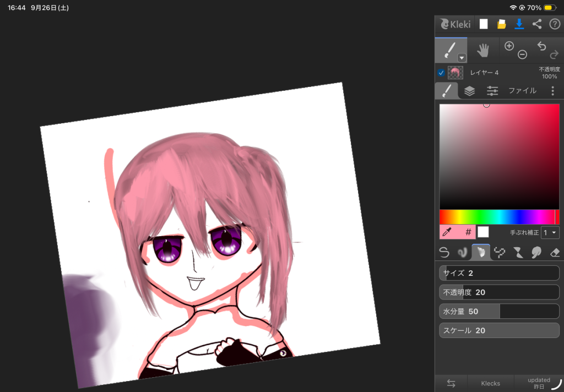Select the eraser brush
The image size is (564, 392).
coord(555,253)
